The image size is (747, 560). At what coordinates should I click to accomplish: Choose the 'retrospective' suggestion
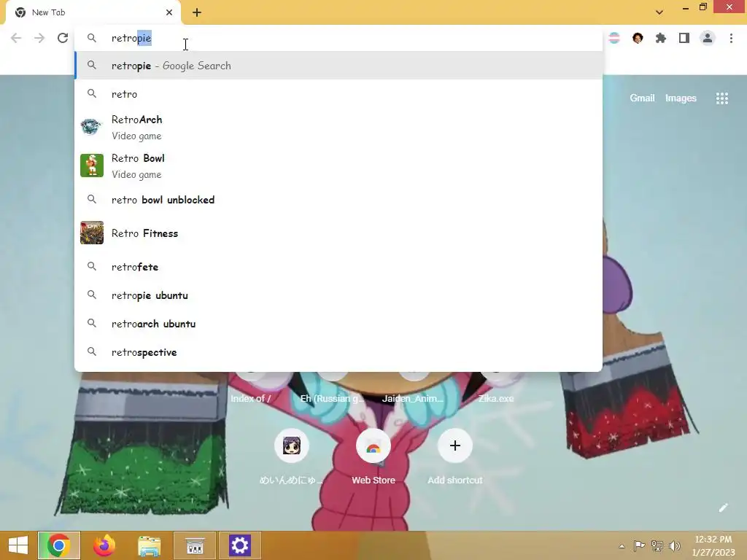[338, 352]
